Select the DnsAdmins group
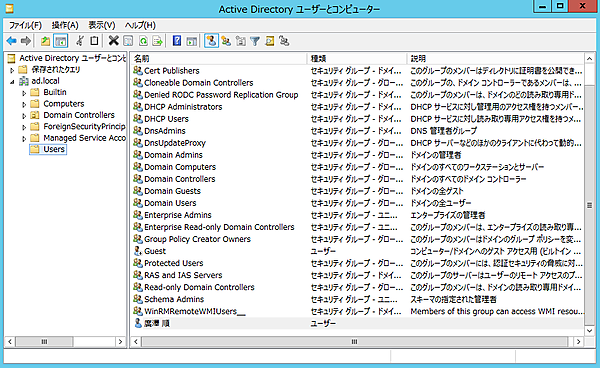The image size is (600, 368). pos(165,131)
